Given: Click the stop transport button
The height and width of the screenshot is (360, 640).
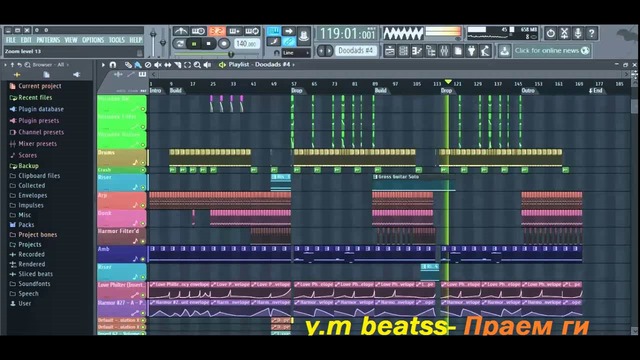Looking at the screenshot, I should tap(209, 44).
